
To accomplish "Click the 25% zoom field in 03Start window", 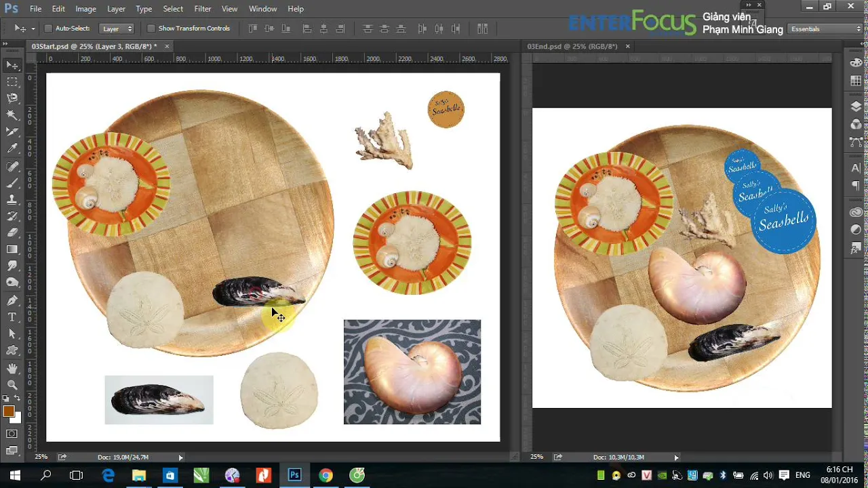I will click(x=41, y=457).
